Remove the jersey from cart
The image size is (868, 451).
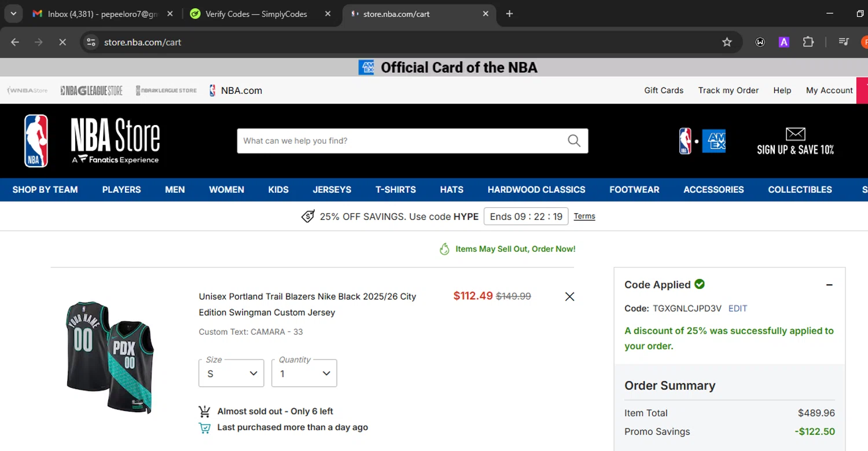569,296
